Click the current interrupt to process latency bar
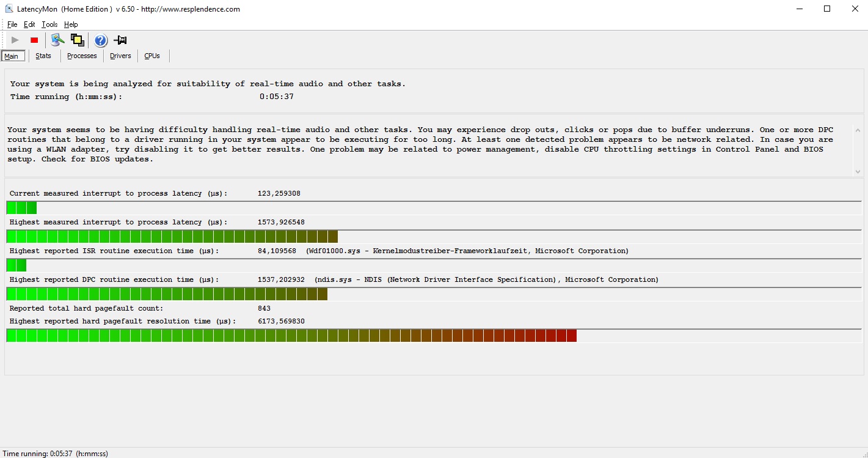Viewport: 868px width, 458px height. point(434,208)
